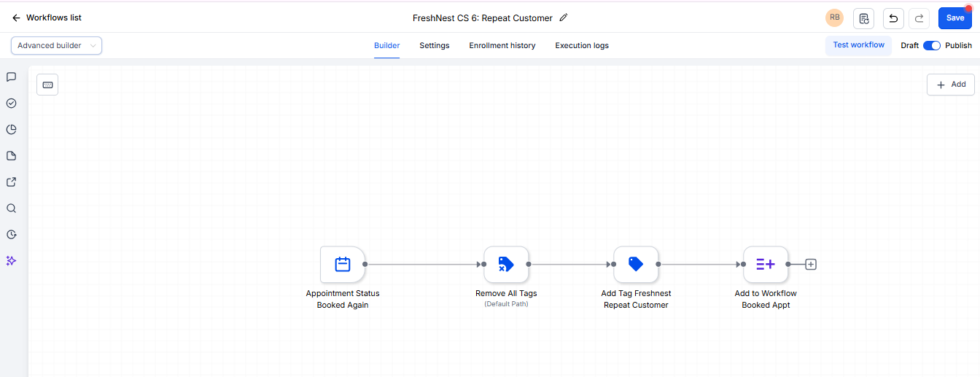Open the comments sidebar icon
The image size is (980, 377).
coord(11,77)
